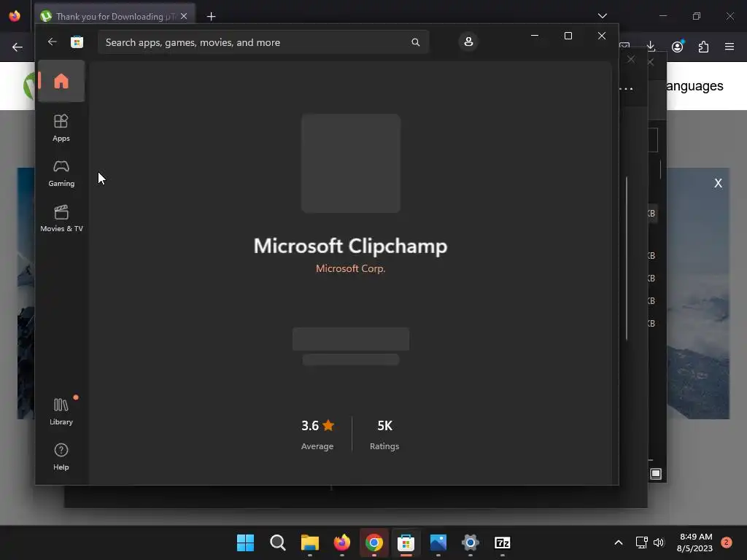Open the three-dots menu in background window
This screenshot has height=560, width=747.
click(626, 88)
